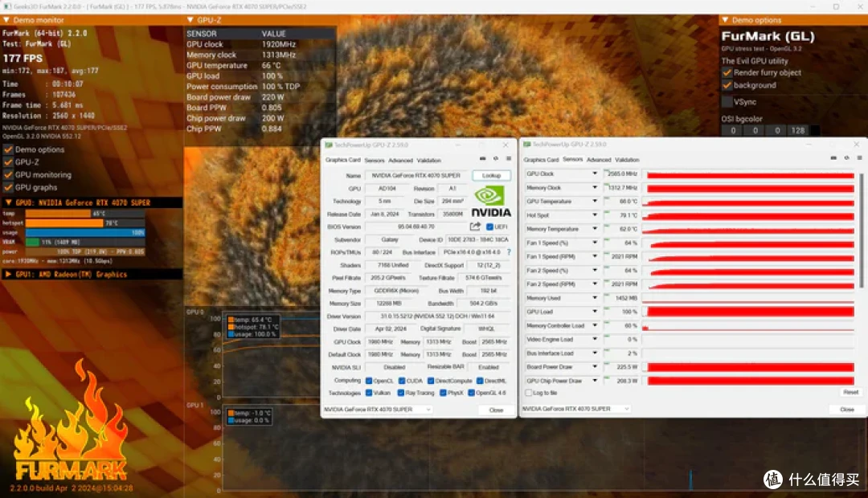
Task: Click the BIOS export share icon
Action: [475, 227]
